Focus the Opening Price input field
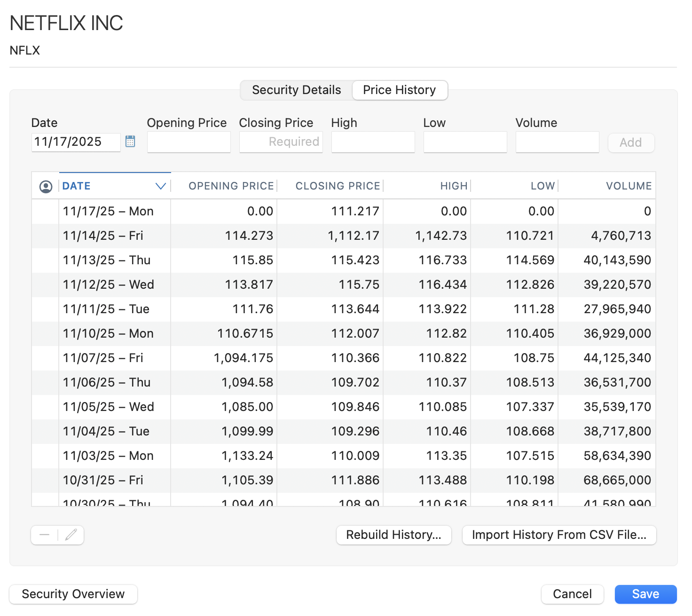692x616 pixels. pyautogui.click(x=189, y=142)
